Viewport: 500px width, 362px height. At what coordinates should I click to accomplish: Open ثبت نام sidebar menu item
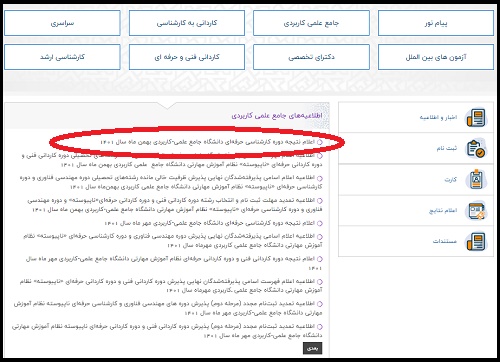click(x=416, y=148)
